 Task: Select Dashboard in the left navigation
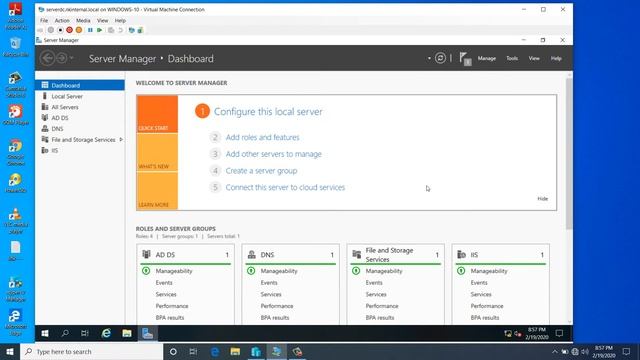(80, 85)
